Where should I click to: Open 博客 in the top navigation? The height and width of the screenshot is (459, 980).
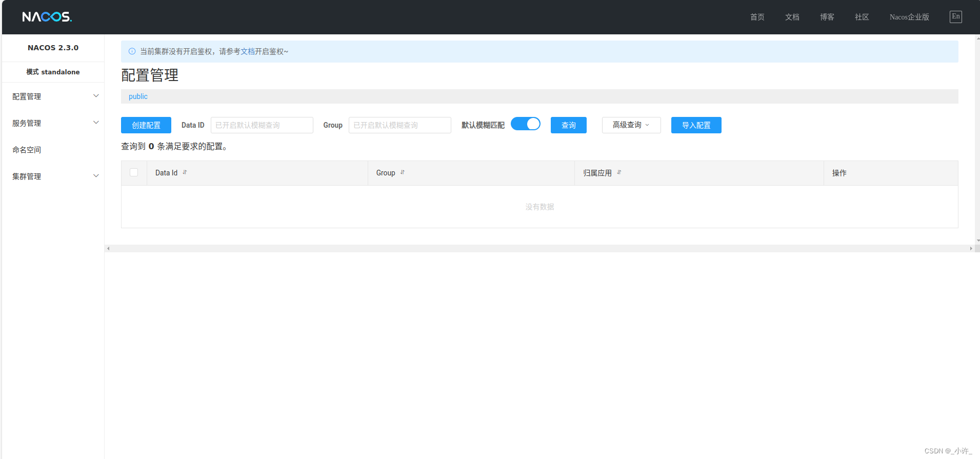(827, 17)
